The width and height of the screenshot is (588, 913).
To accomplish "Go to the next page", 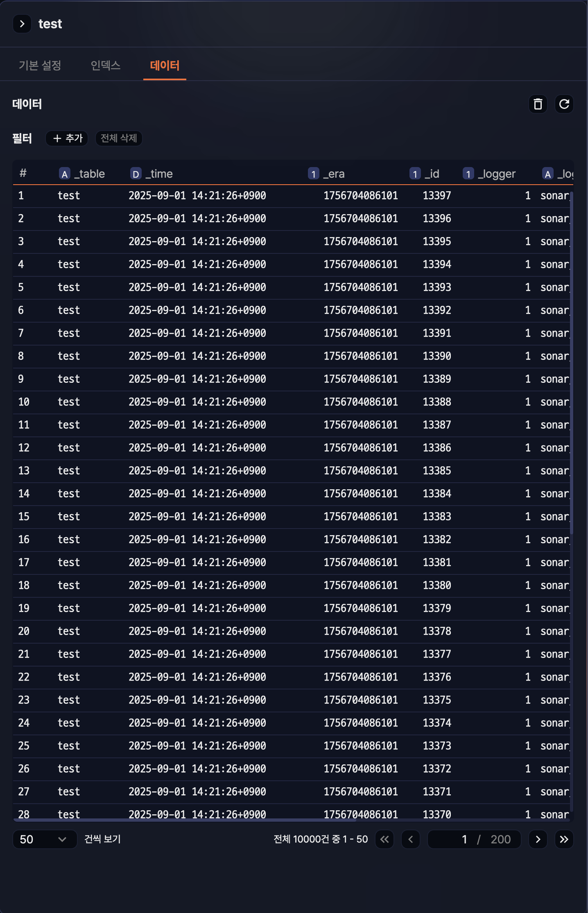I will 538,839.
